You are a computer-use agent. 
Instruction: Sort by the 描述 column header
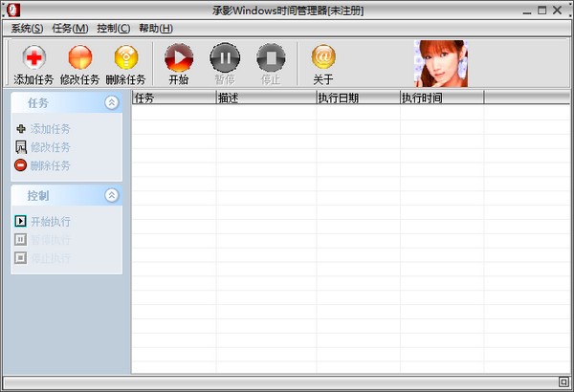click(x=266, y=98)
